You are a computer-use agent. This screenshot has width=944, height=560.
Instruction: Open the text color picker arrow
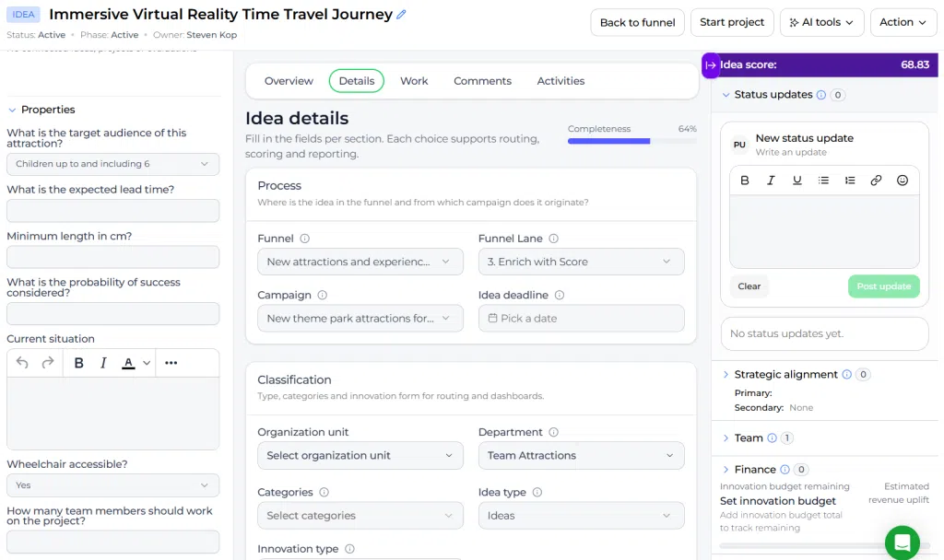[x=147, y=363]
